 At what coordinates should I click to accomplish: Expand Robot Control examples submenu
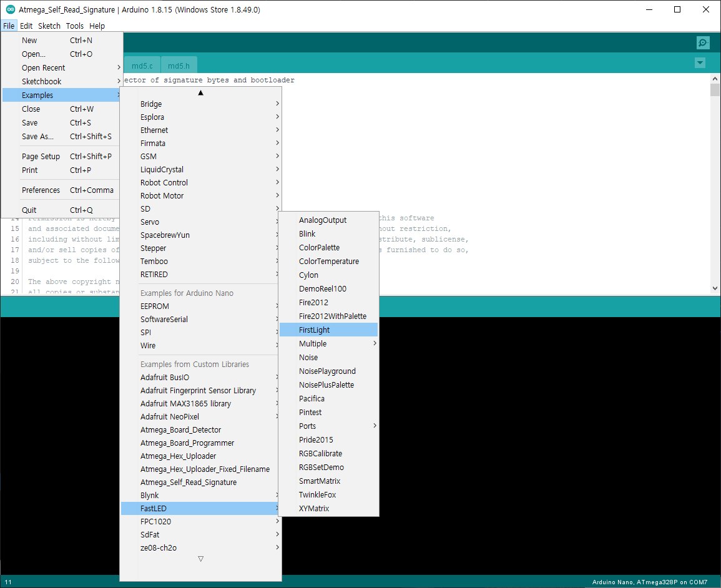[200, 182]
